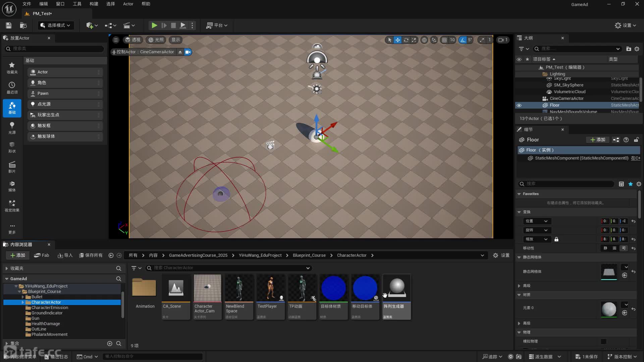
Task: Click the Browse content icon in toolbar
Action: click(23, 25)
